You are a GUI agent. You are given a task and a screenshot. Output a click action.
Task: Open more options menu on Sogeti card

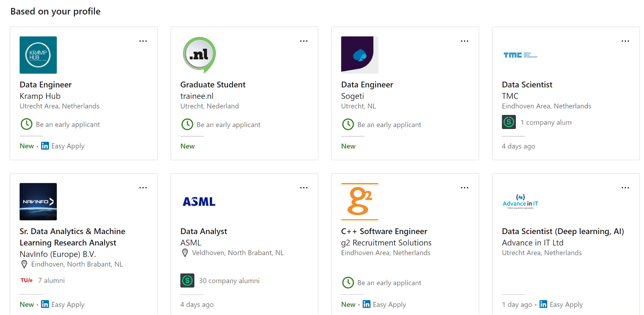[x=465, y=41]
